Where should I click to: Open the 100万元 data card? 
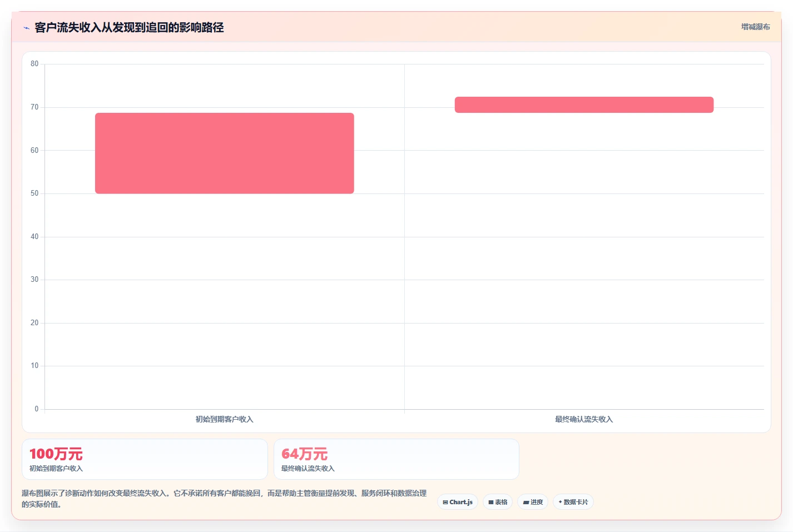145,459
